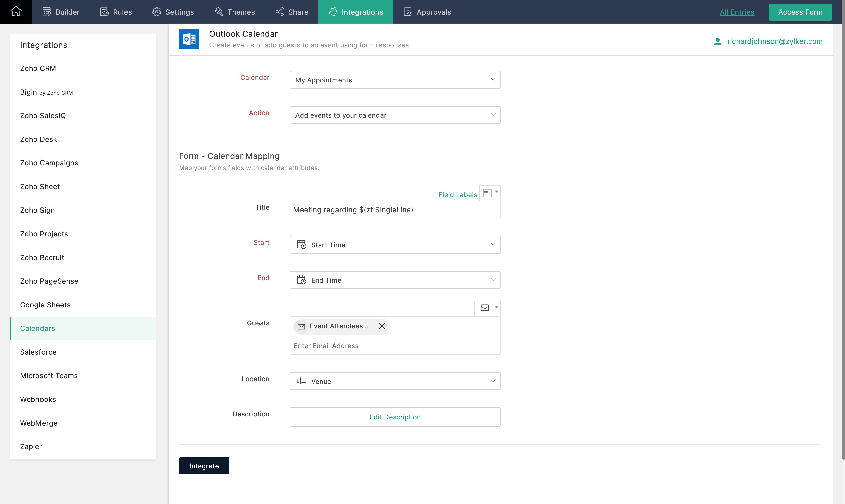Click the calendar icon next to Start Time

[x=302, y=244]
